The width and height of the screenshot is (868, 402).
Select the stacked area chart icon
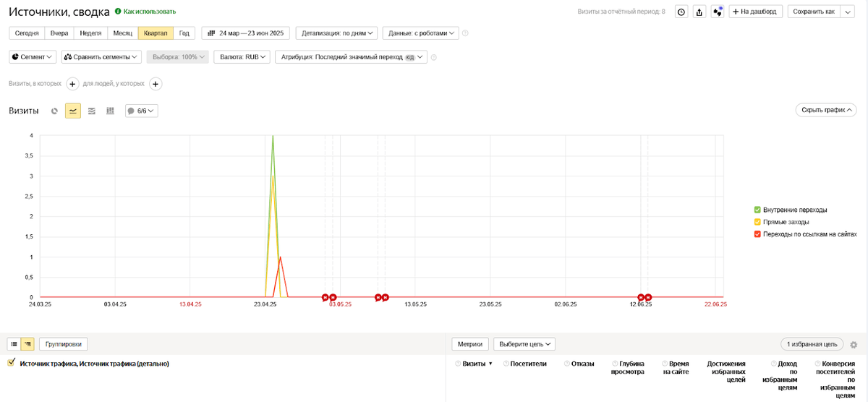tap(92, 111)
